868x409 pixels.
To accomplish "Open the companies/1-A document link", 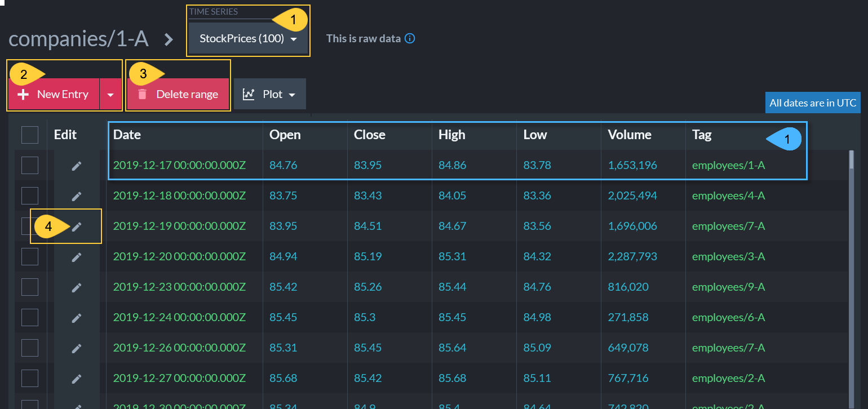I will pyautogui.click(x=78, y=39).
